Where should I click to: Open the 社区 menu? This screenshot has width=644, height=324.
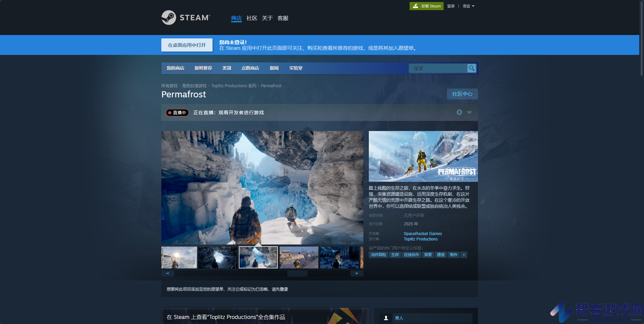coord(252,18)
